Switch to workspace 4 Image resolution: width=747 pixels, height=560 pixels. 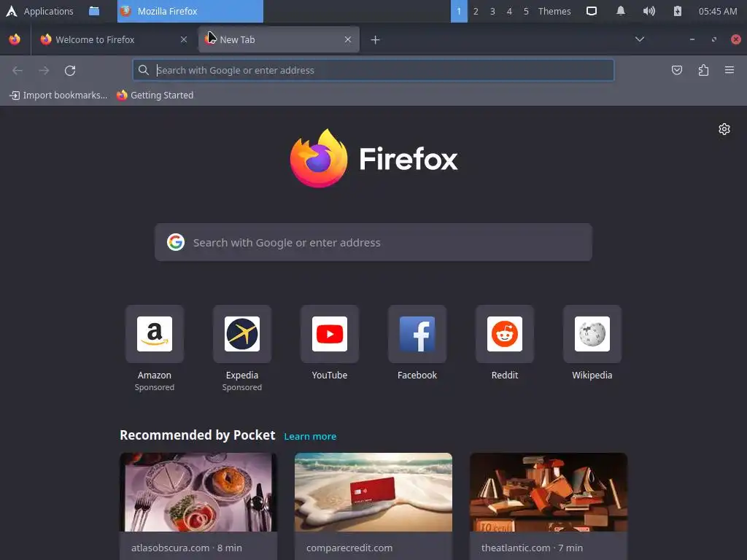pos(509,11)
